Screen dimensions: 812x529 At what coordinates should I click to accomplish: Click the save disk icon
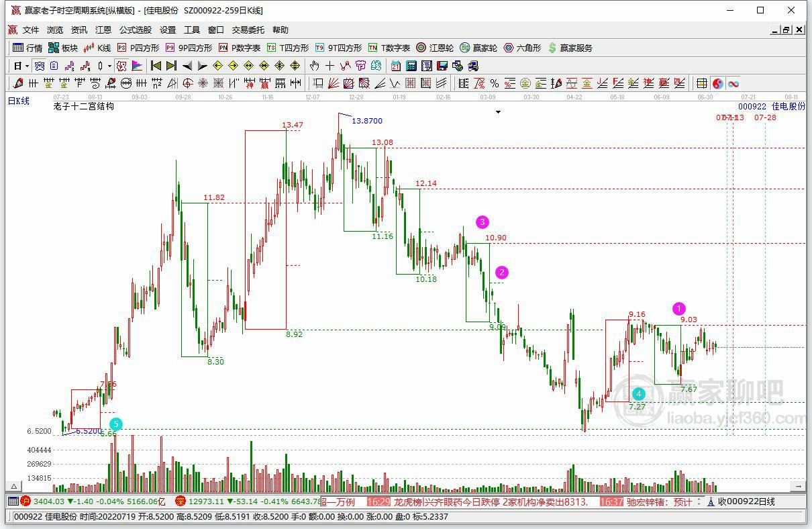tap(442, 66)
